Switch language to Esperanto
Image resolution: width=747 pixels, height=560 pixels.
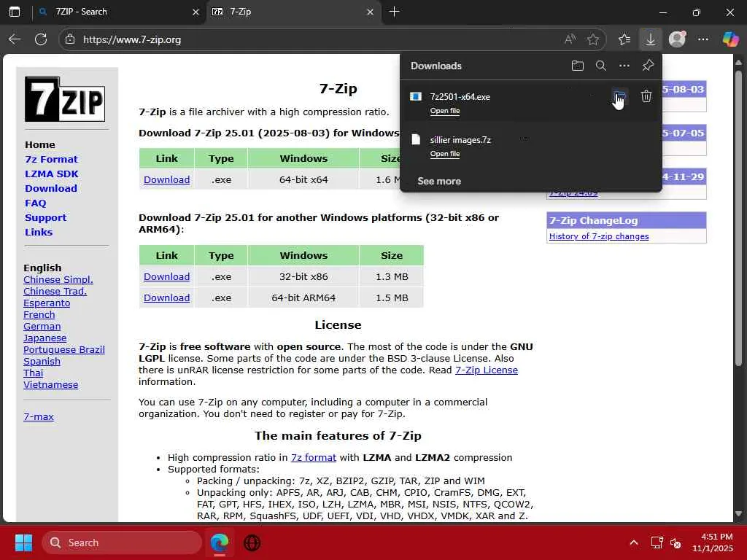(47, 303)
